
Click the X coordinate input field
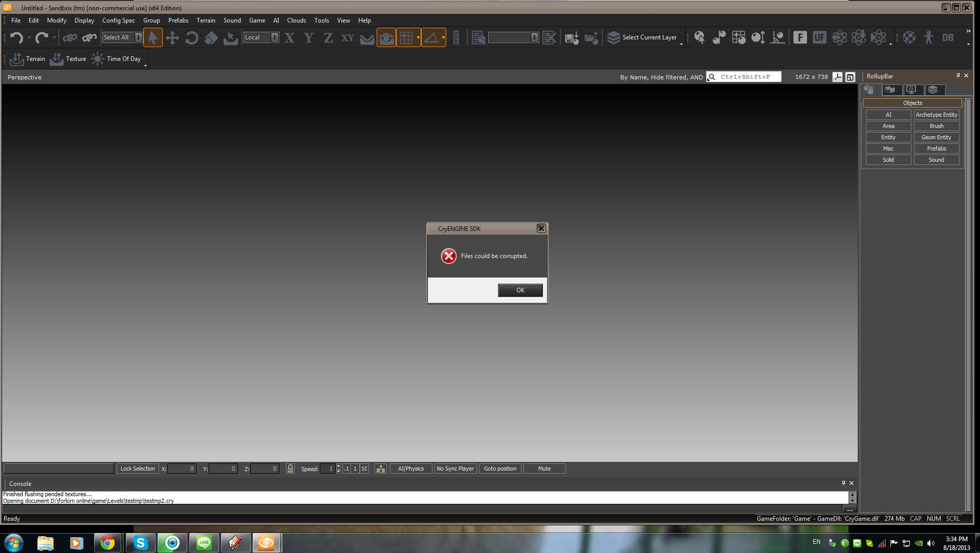[182, 469]
